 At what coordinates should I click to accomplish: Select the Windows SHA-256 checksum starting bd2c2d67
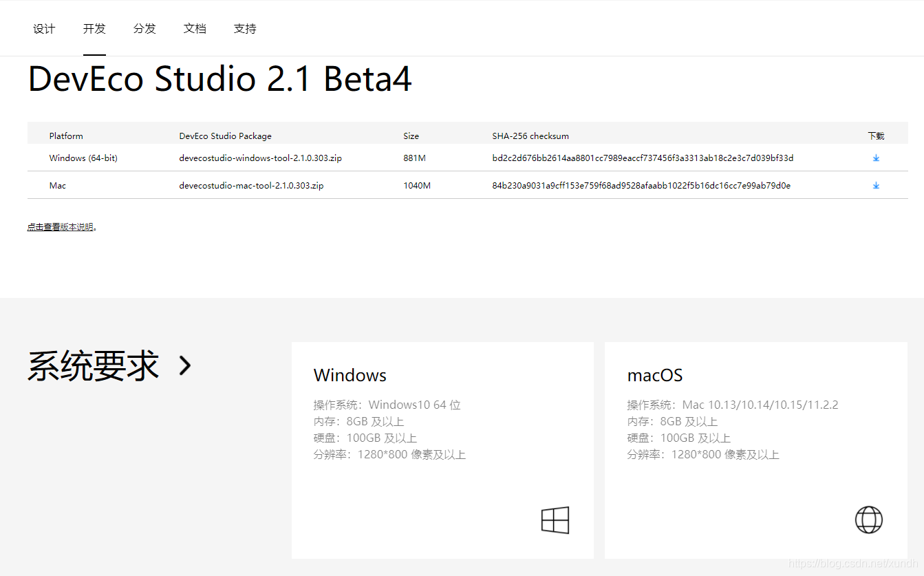pyautogui.click(x=643, y=158)
